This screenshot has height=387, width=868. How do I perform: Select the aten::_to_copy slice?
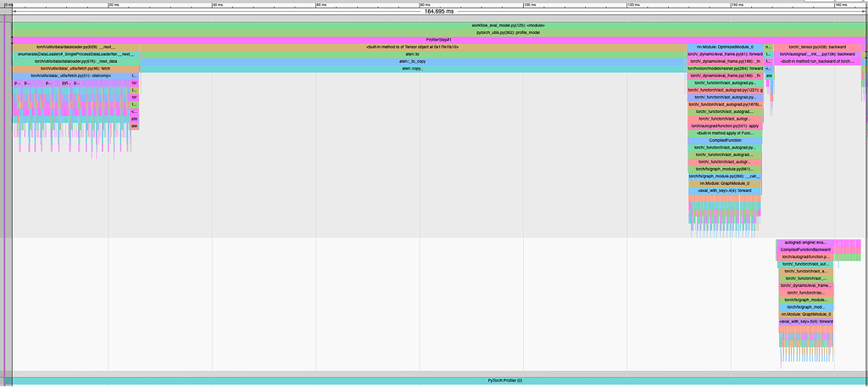(x=412, y=61)
